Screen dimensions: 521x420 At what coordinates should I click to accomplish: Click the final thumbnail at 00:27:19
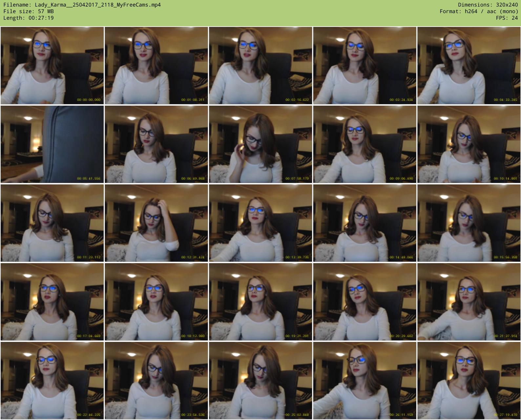tap(469, 380)
